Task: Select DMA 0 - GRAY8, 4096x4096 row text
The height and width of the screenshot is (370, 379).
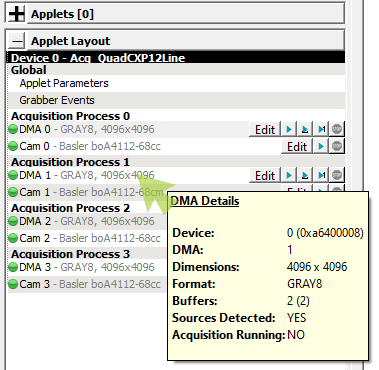Action: click(87, 129)
